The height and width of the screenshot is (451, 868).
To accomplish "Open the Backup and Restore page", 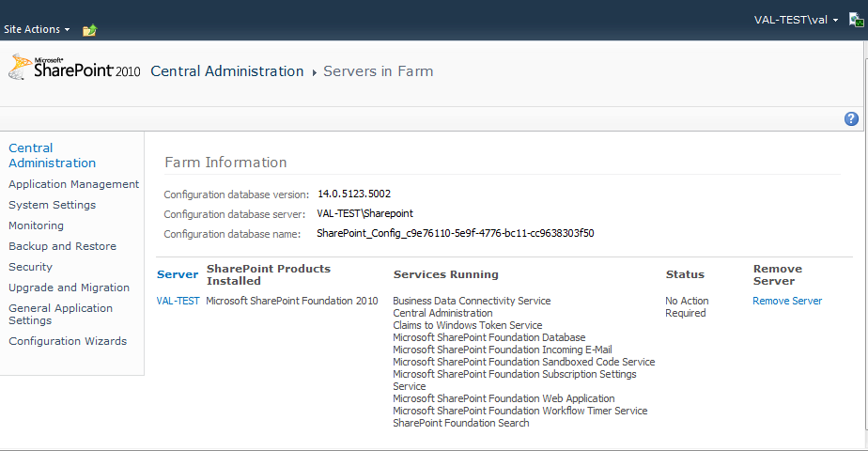I will point(62,246).
